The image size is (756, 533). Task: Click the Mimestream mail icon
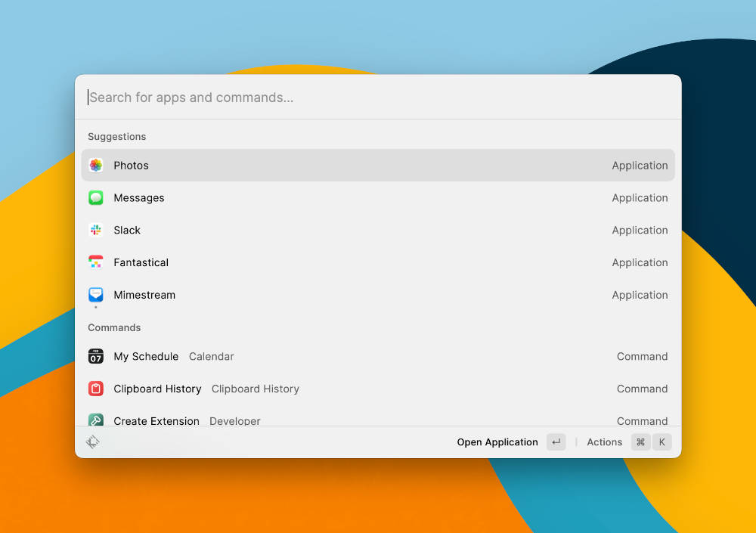(x=96, y=295)
